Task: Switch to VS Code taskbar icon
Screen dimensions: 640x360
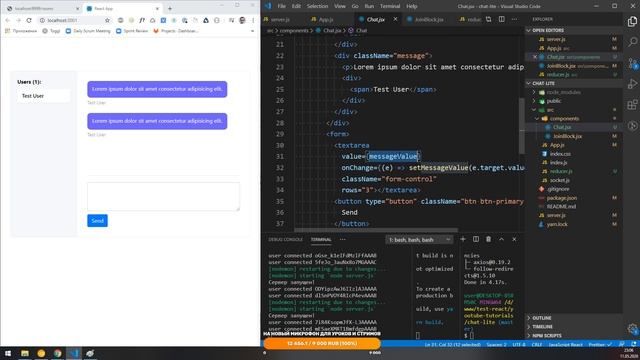Action: pos(74,353)
